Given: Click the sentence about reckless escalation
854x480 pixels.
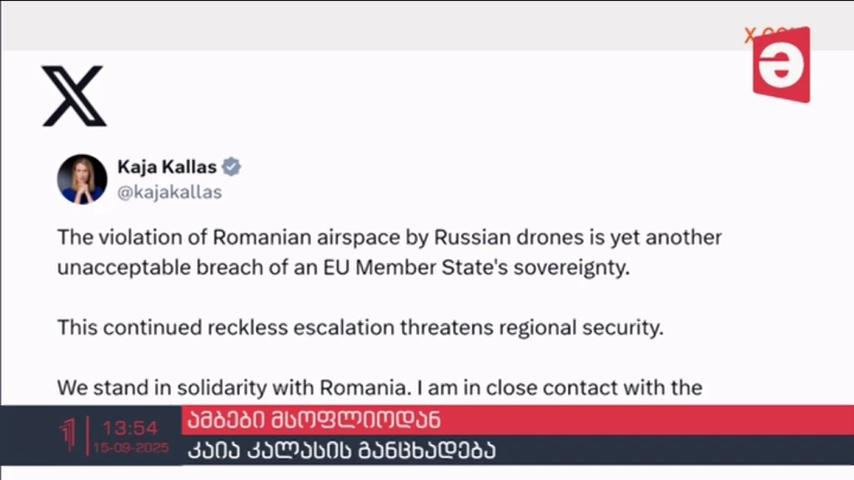Looking at the screenshot, I should pyautogui.click(x=360, y=328).
